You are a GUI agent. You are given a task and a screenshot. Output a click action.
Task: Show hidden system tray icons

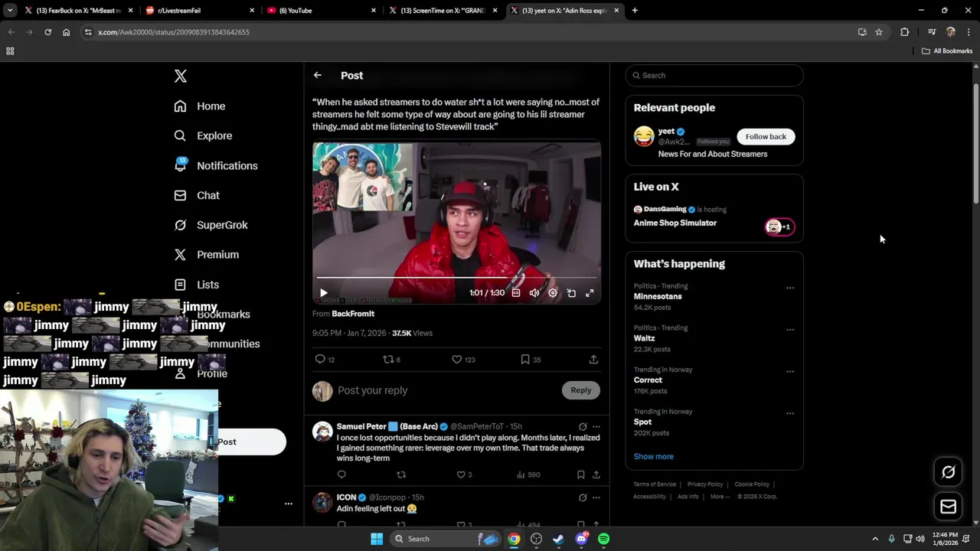875,539
